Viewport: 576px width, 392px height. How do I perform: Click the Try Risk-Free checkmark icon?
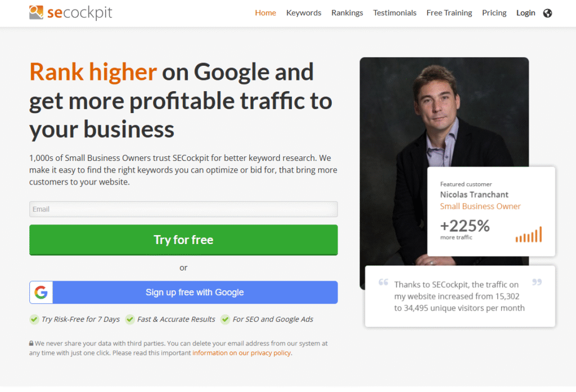34,319
